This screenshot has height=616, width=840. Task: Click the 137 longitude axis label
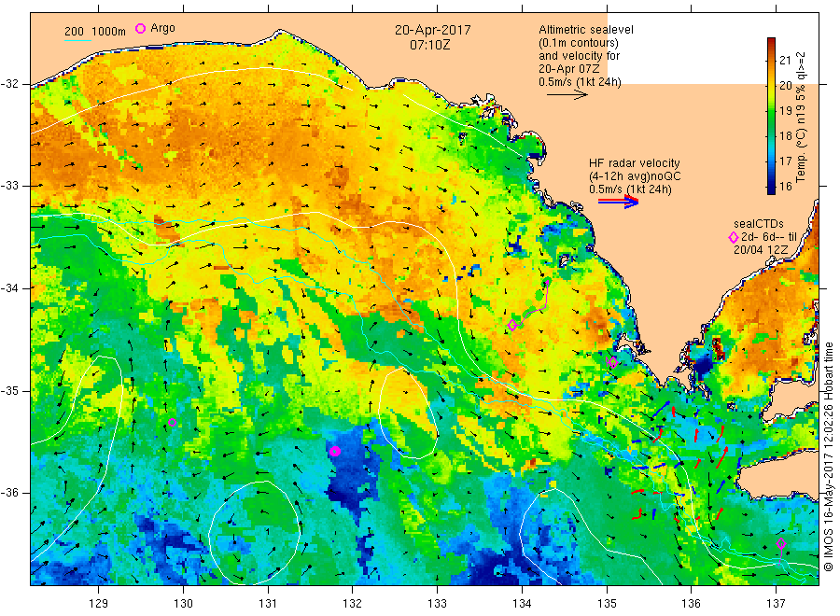(776, 604)
